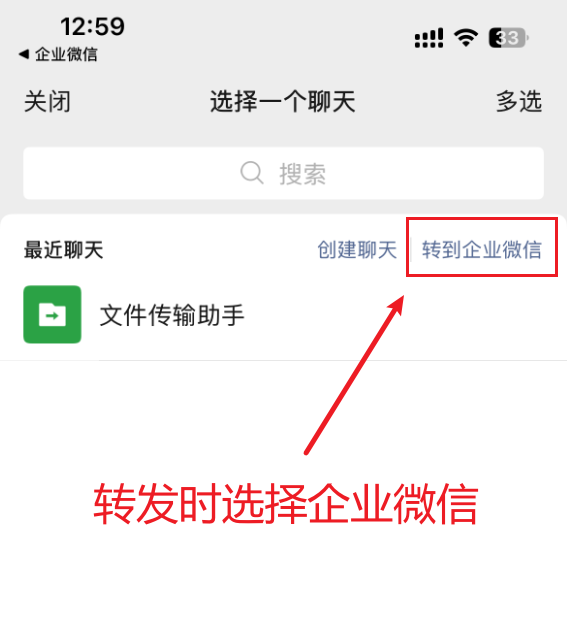
Task: Tap the back arrow to 企业微信
Action: [x=24, y=54]
